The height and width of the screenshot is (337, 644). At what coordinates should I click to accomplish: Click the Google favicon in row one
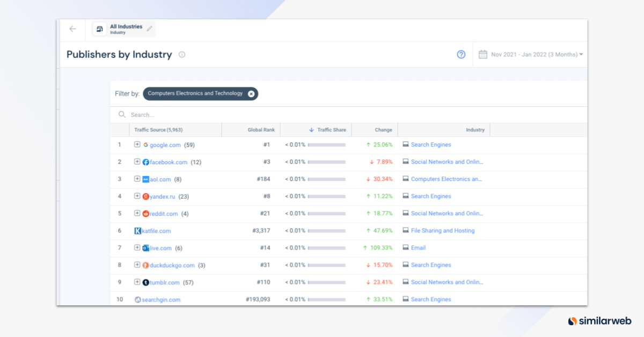[145, 144]
